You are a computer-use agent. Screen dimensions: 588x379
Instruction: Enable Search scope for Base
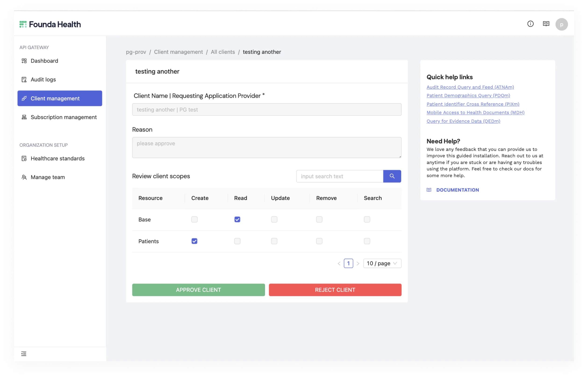[x=367, y=219]
